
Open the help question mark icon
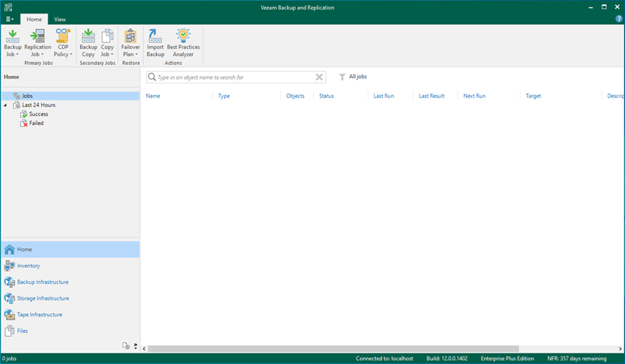tap(619, 19)
